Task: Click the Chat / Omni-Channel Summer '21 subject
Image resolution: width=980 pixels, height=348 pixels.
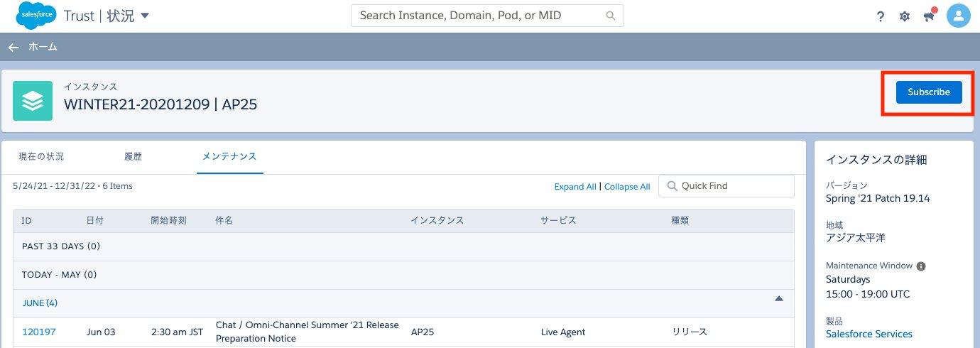Action: tap(307, 332)
